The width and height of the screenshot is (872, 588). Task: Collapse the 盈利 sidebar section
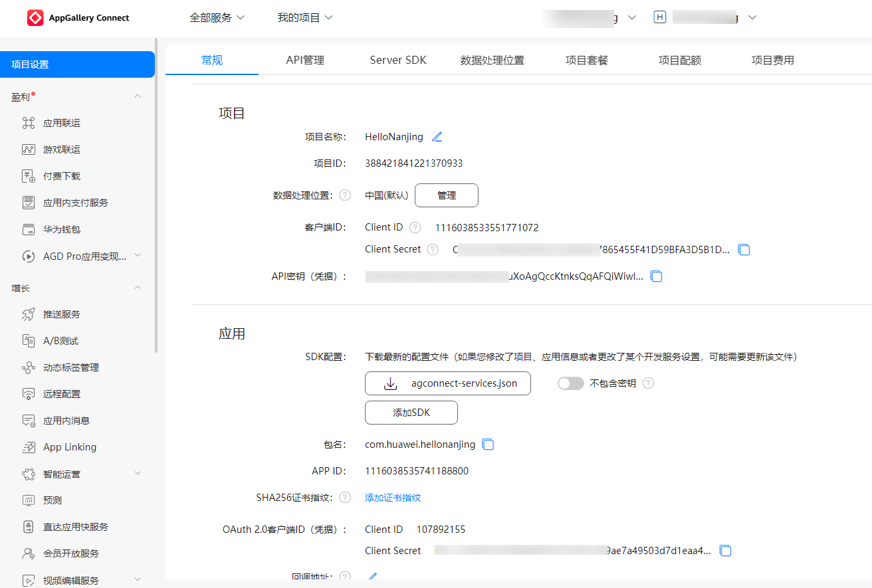(x=138, y=96)
